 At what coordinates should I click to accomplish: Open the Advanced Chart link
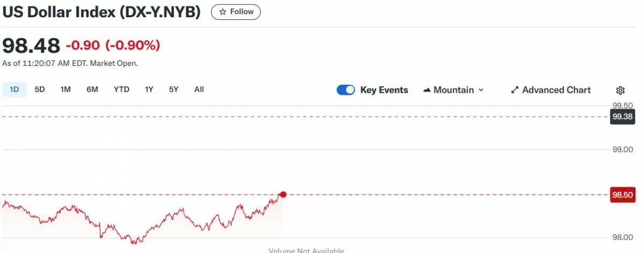551,90
